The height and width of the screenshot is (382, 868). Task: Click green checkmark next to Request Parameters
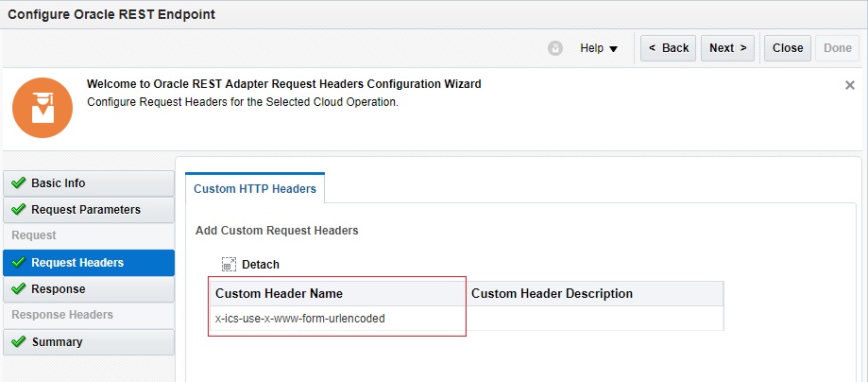(18, 209)
